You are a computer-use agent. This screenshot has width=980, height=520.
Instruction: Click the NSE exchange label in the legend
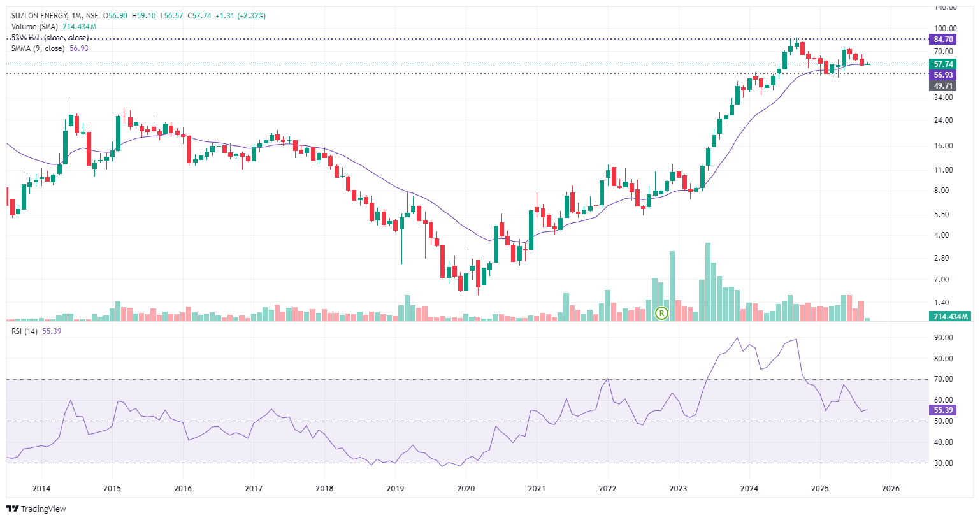[92, 16]
